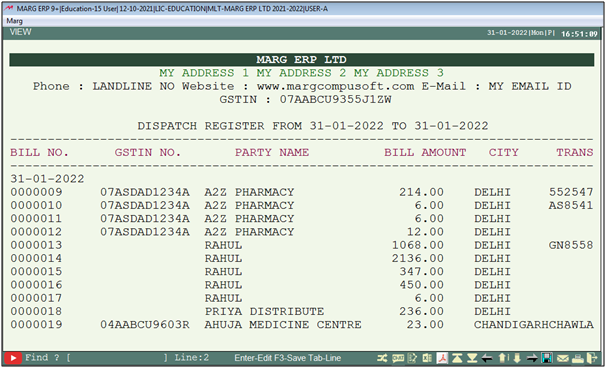
Task: Click the PARTY NAME column header
Action: click(x=272, y=152)
